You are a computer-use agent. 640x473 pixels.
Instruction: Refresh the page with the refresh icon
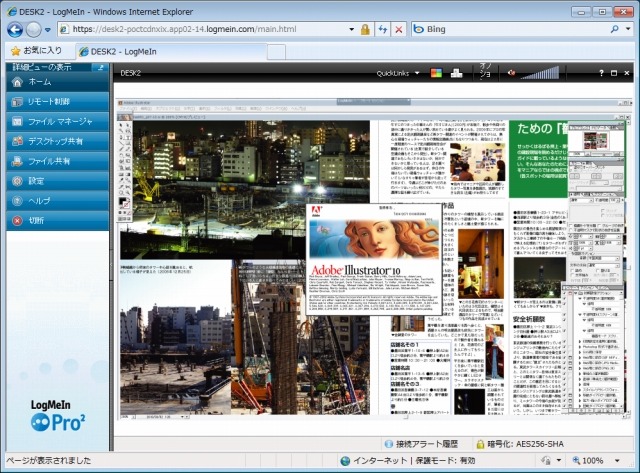click(382, 29)
